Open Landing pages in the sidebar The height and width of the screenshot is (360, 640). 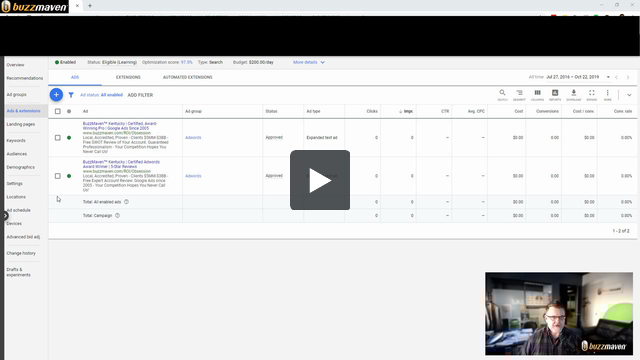pos(20,124)
